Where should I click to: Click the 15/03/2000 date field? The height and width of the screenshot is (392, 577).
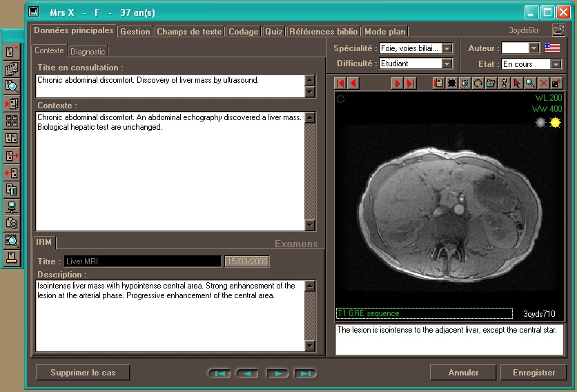tap(247, 262)
